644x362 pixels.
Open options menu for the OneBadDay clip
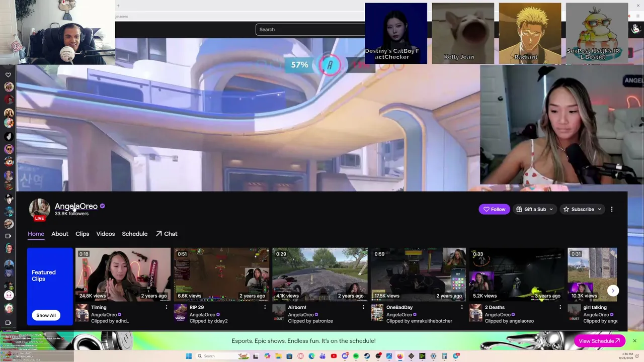(x=462, y=307)
